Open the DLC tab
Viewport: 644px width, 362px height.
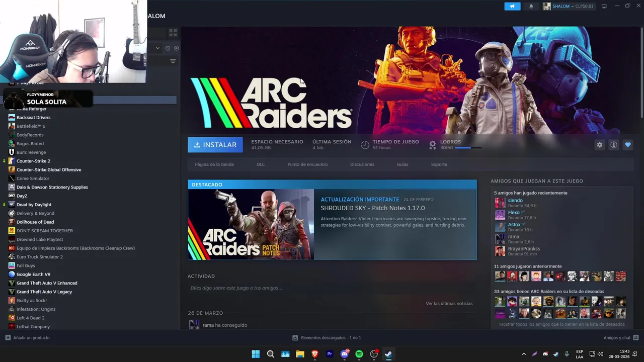point(261,164)
